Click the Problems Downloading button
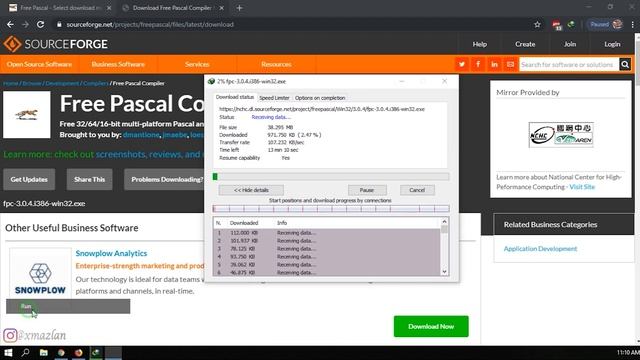 coord(164,180)
